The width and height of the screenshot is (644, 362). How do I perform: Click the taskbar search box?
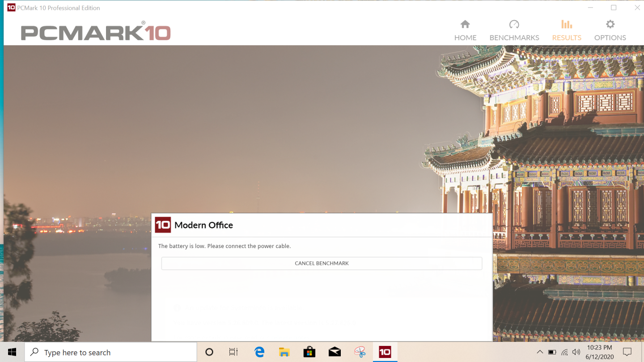tap(111, 352)
